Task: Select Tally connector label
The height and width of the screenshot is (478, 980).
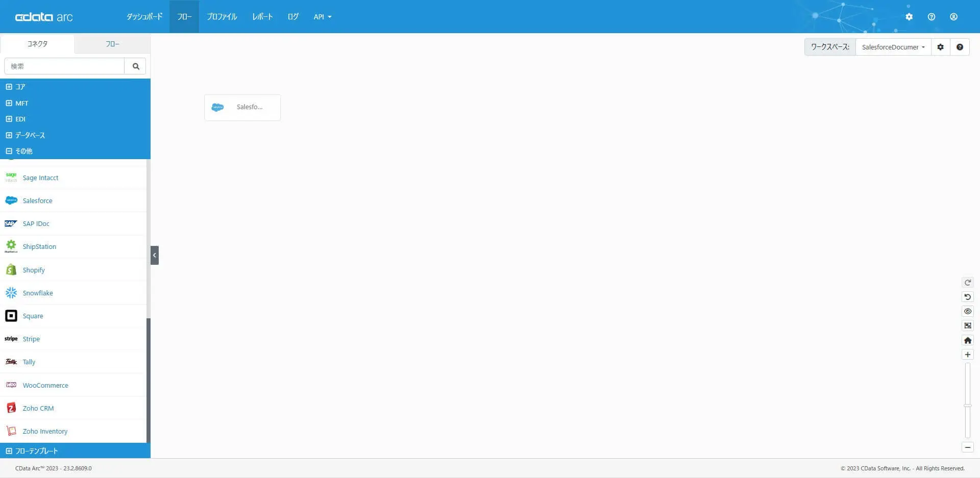Action: pyautogui.click(x=29, y=362)
